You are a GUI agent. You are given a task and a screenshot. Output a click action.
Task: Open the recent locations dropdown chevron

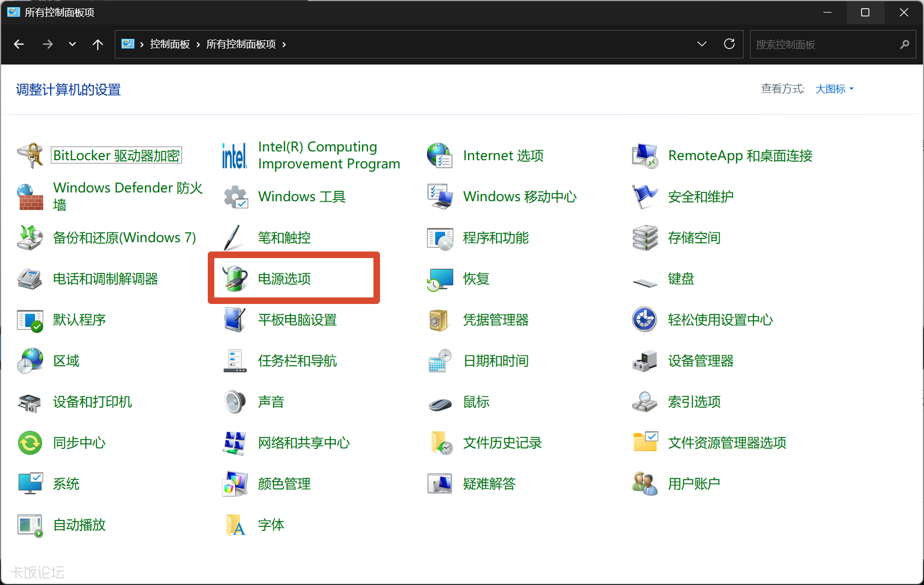click(x=72, y=44)
